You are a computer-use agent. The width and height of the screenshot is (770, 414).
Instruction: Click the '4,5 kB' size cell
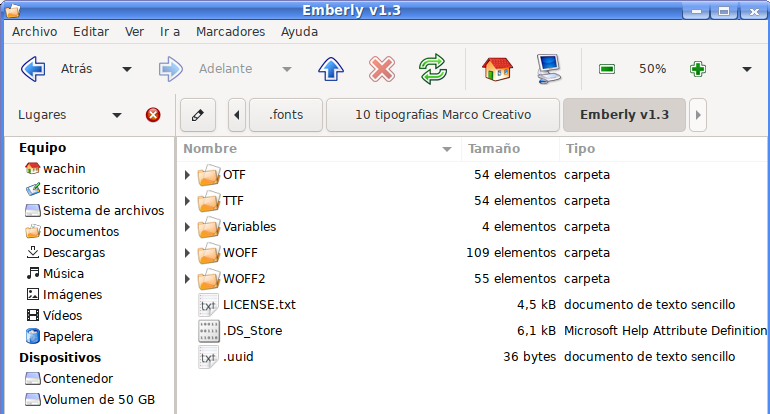tap(536, 305)
